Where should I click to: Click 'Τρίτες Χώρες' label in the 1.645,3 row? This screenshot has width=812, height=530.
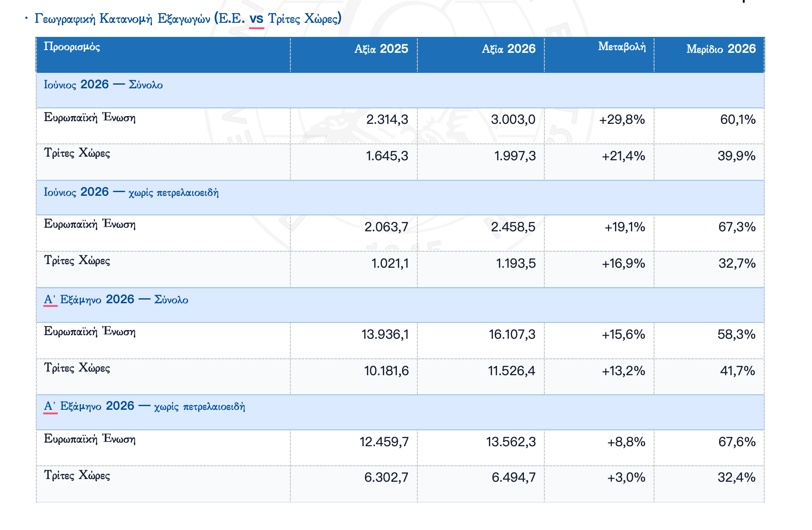pos(77,153)
